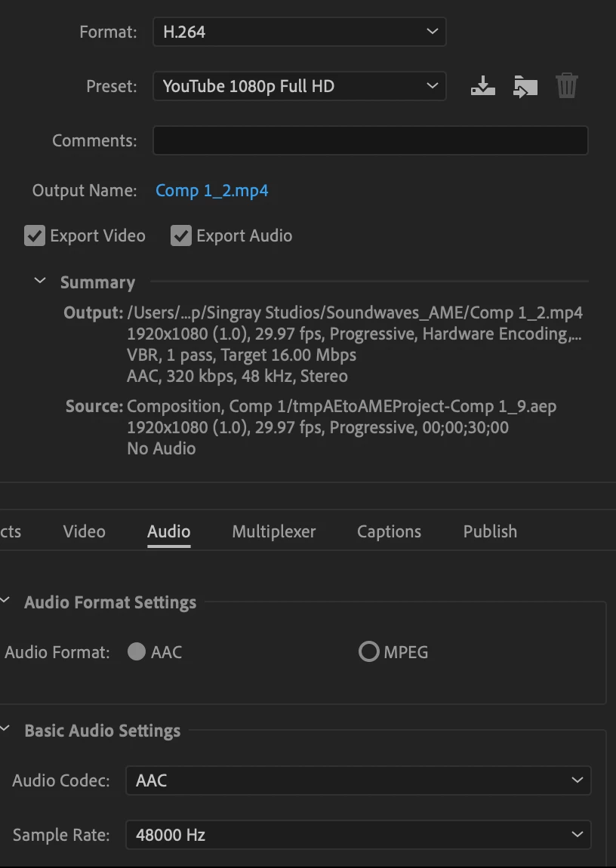Click the 'VBR, 1 pass, Target 16.00 Mbps' text
616x868 pixels.
tap(242, 355)
